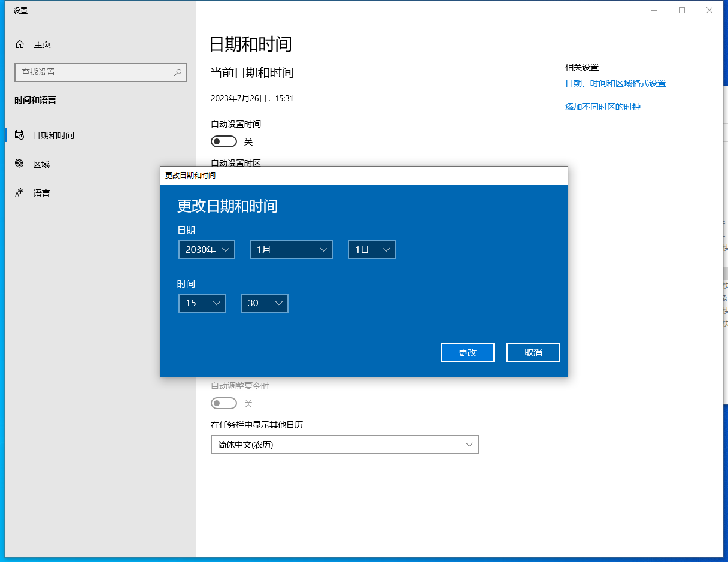Screen dimensions: 728x562
Task: Click the 日期和时间 calendar clock icon
Action: tap(20, 135)
